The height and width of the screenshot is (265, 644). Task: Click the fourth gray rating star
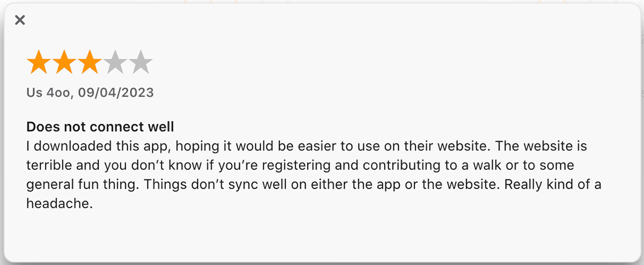point(115,62)
